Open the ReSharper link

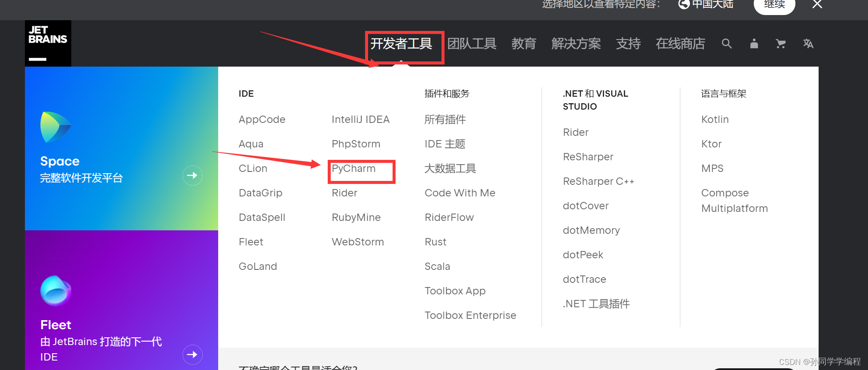click(588, 157)
